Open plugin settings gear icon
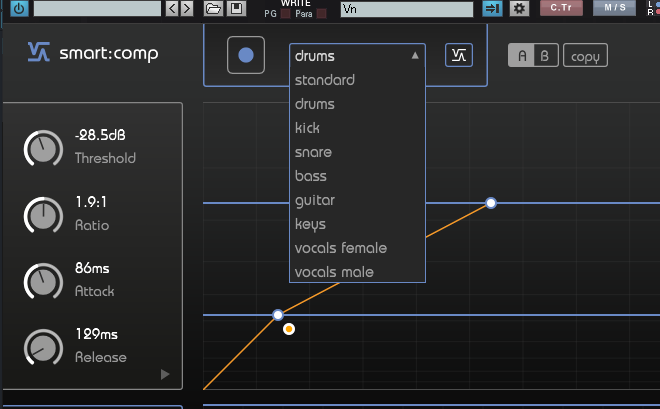This screenshot has height=409, width=660. 519,8
